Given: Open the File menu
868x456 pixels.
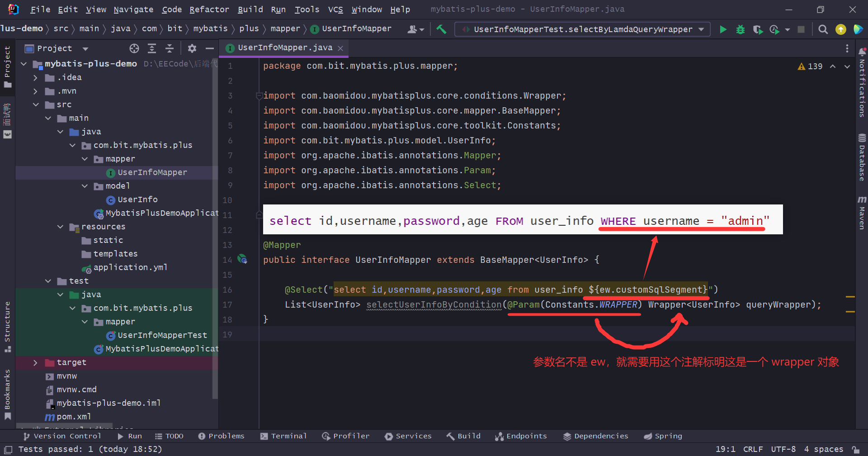Looking at the screenshot, I should 40,9.
